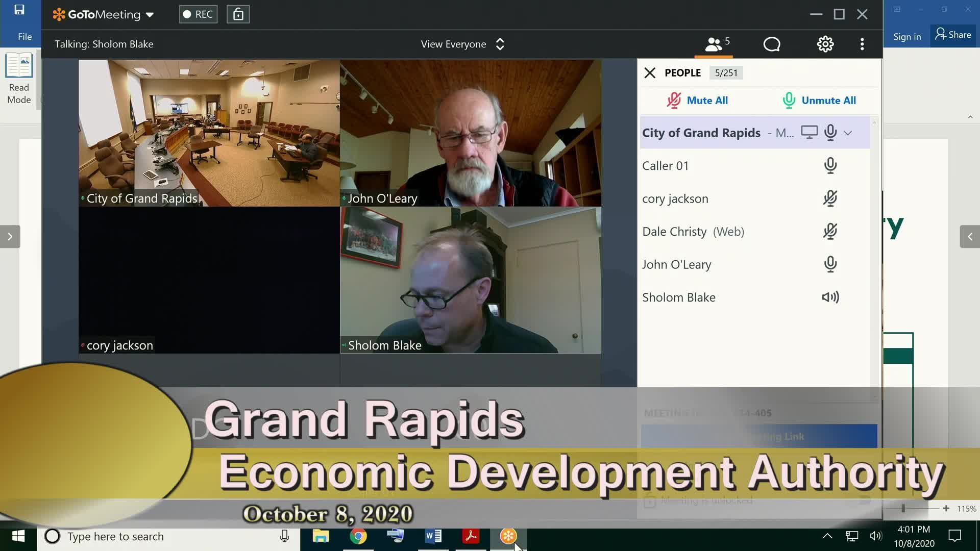Open File Explorer from taskbar
Screen dimensions: 980x551
pos(321,536)
